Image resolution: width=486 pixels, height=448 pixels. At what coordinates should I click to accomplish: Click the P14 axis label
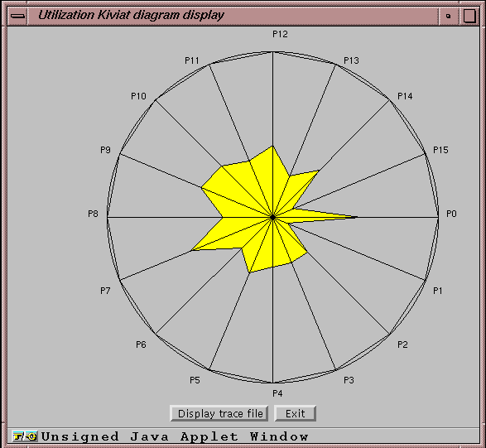(405, 96)
